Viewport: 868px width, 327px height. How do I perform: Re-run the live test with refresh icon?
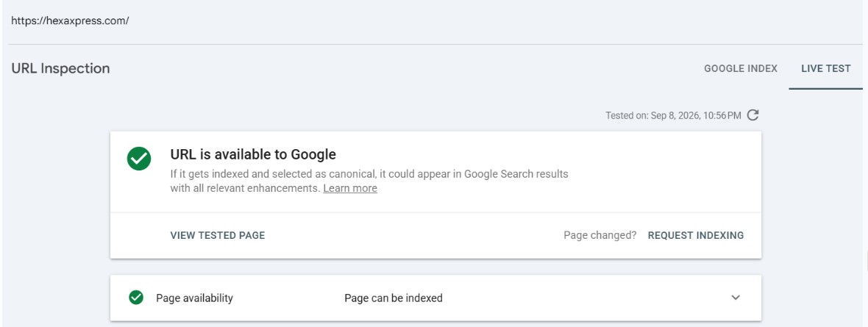[x=753, y=115]
